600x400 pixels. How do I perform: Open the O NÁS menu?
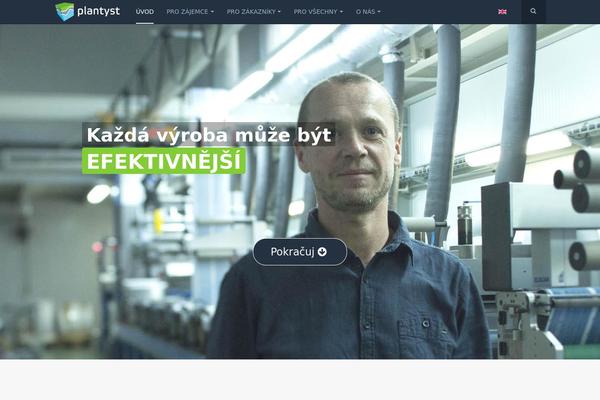point(368,12)
